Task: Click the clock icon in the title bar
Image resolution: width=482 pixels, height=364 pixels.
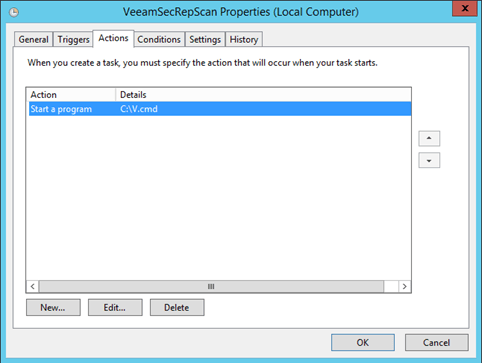Action: [14, 13]
